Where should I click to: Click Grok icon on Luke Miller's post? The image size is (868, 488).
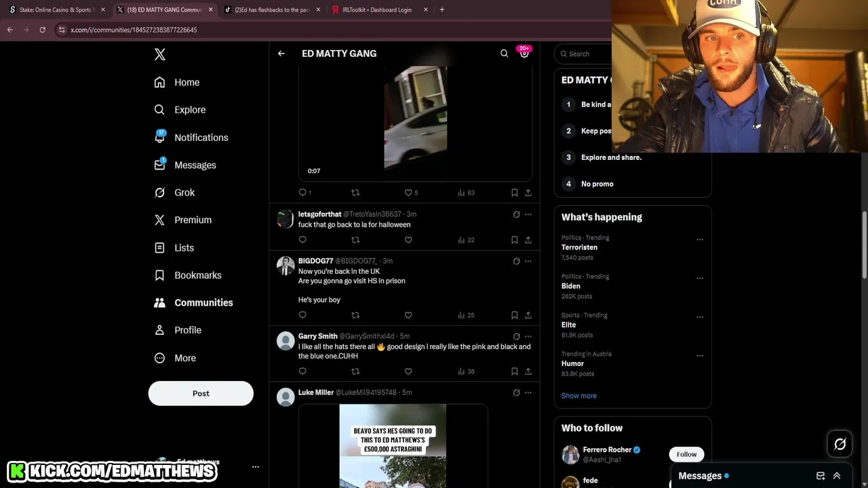pyautogui.click(x=516, y=392)
